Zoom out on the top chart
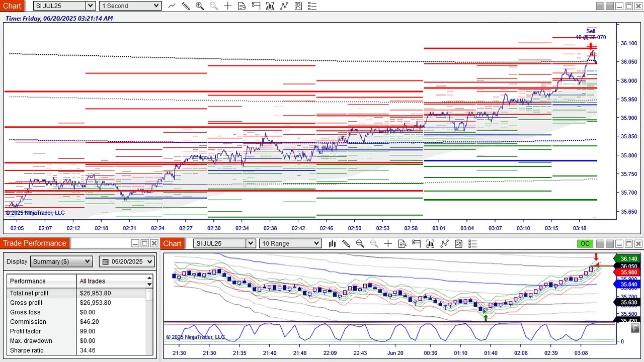644x362 pixels. 214,6
